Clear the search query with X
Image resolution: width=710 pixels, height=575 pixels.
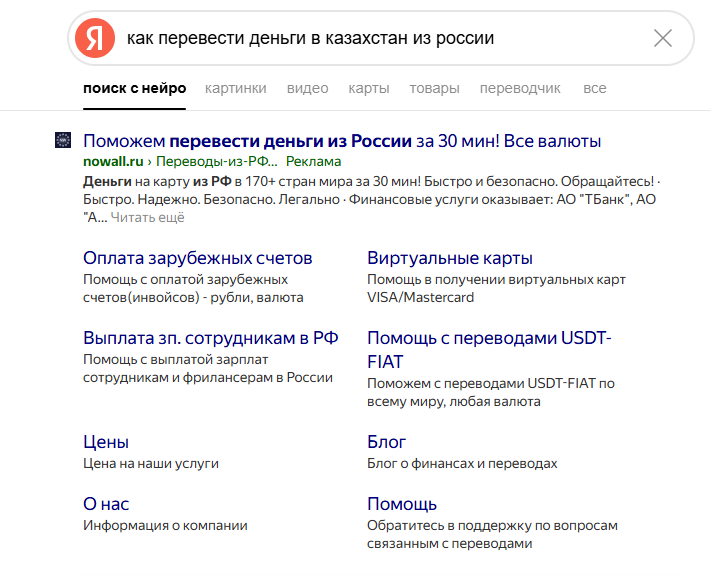point(662,38)
